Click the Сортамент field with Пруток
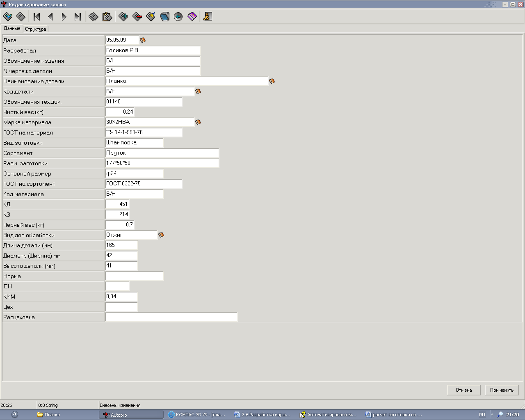The image size is (525, 420). click(162, 153)
